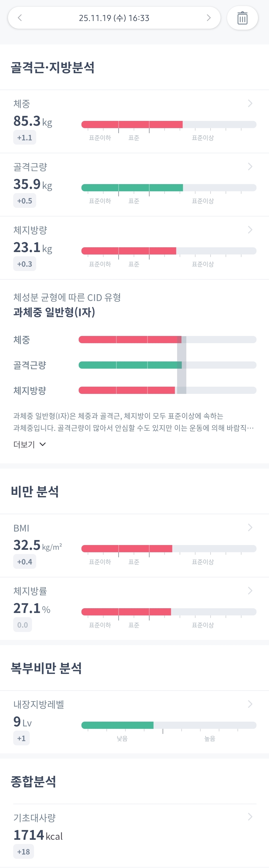Select the date 25.11.19 (수) 16:33 selector
Viewport: 269px width, 868px height.
[114, 18]
